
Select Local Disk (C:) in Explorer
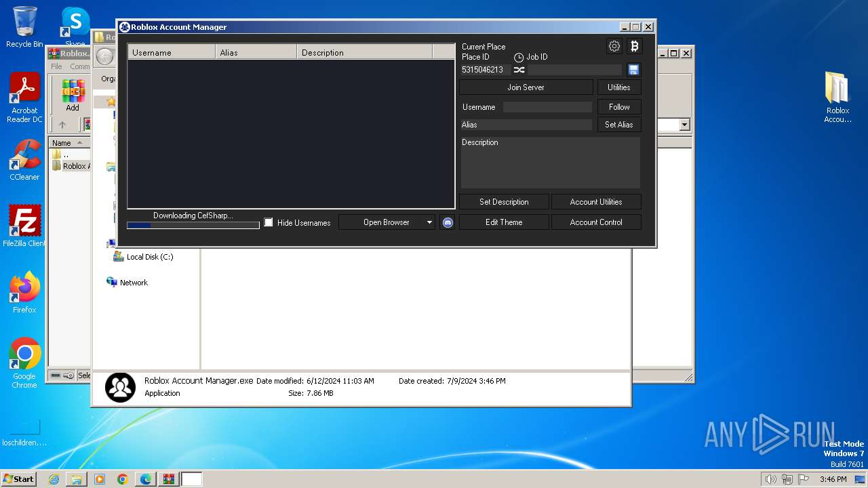[143, 257]
